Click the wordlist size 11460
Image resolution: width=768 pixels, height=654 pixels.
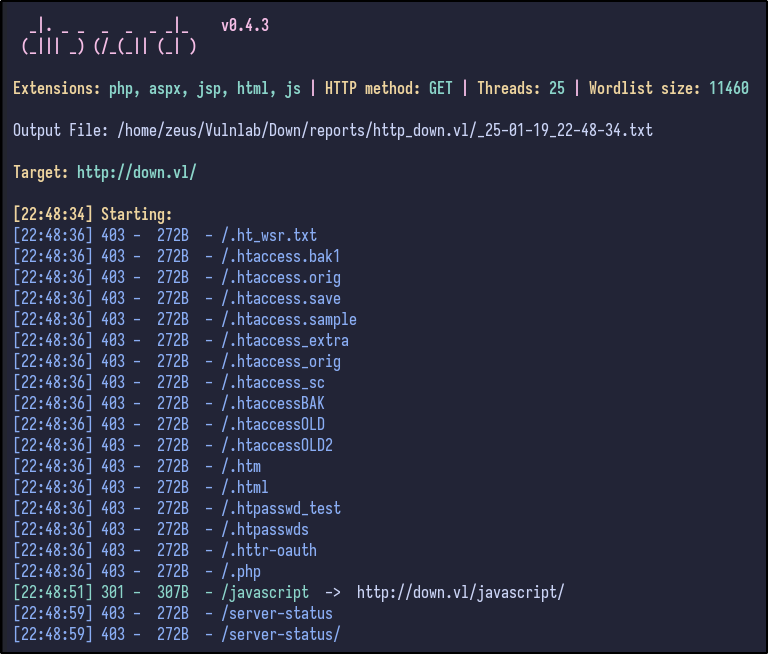728,88
